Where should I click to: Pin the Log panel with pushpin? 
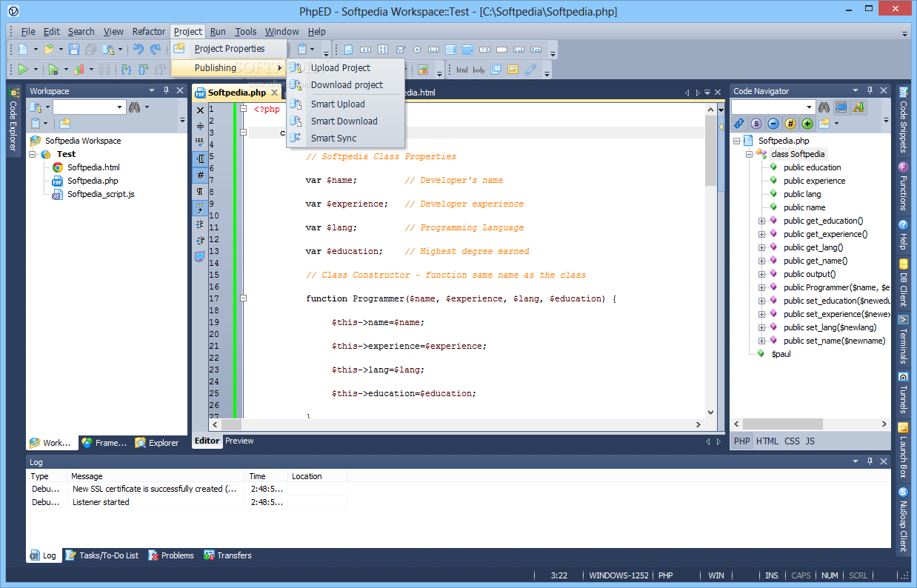click(x=870, y=461)
